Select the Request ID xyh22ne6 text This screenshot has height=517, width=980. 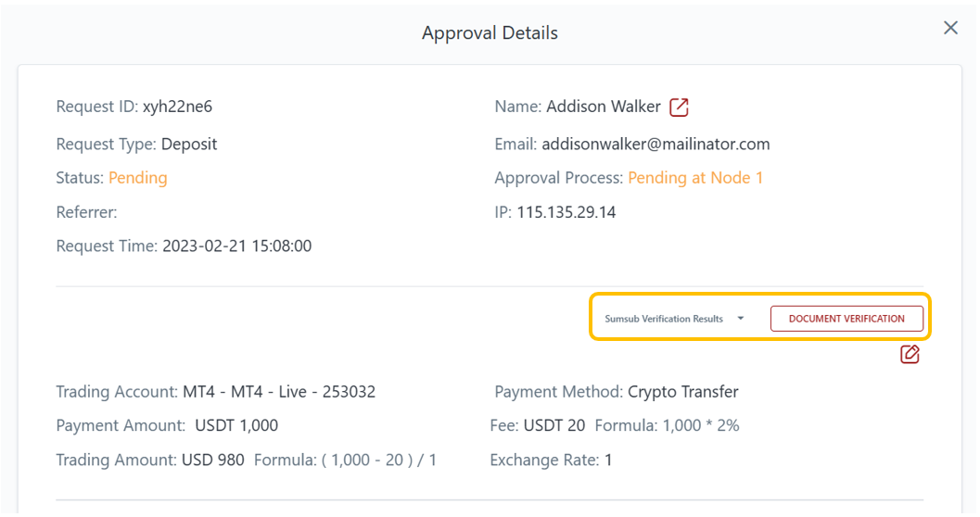(x=177, y=107)
